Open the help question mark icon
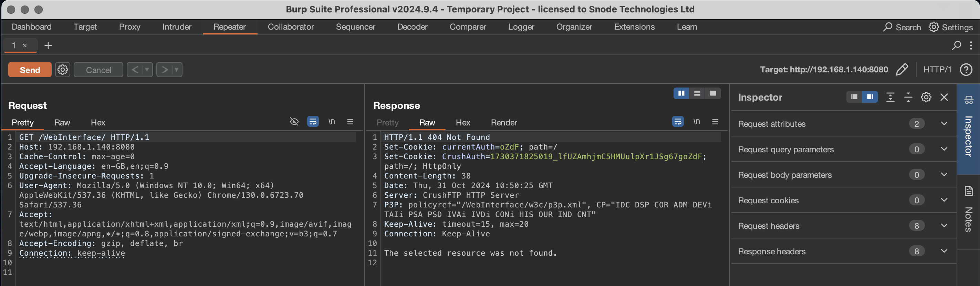This screenshot has width=980, height=286. [x=966, y=70]
